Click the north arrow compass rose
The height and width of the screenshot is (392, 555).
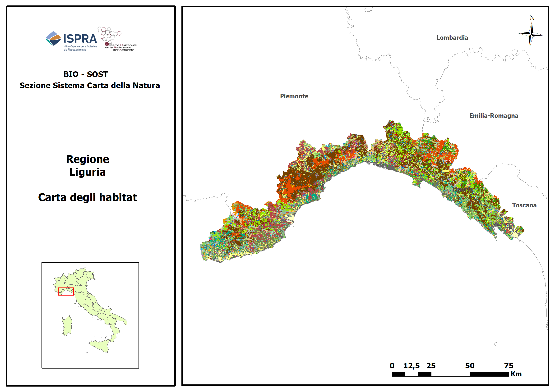tap(531, 34)
